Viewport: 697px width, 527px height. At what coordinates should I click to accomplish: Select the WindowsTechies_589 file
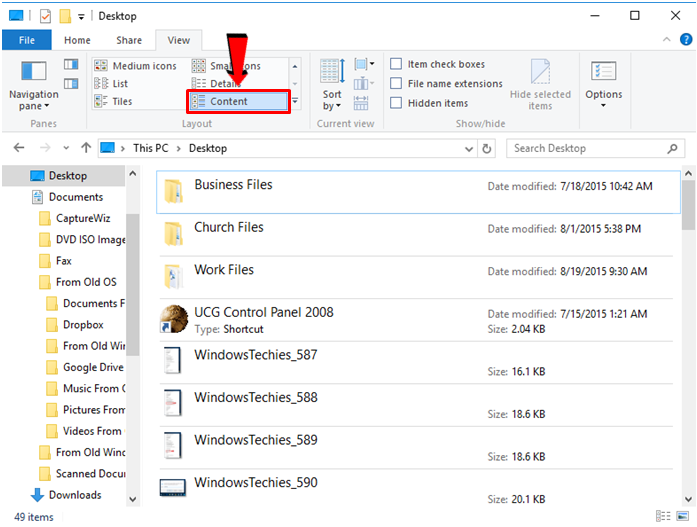click(416, 448)
